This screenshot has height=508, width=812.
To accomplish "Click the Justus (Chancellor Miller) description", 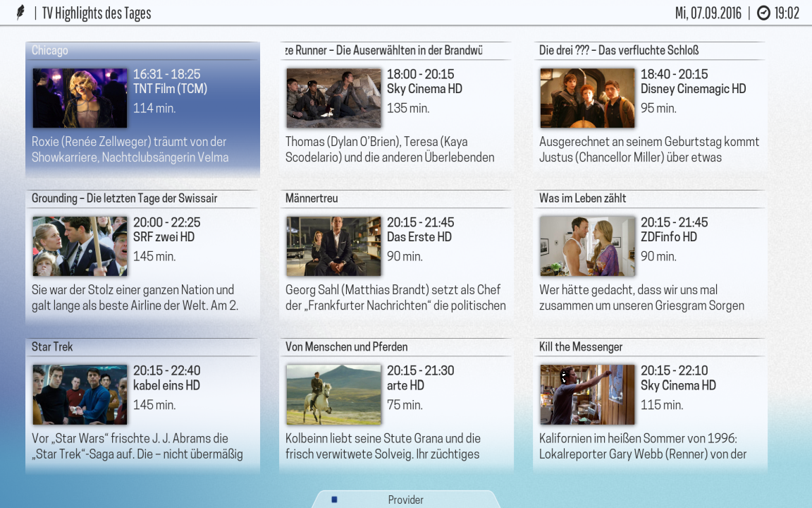I will 649,150.
